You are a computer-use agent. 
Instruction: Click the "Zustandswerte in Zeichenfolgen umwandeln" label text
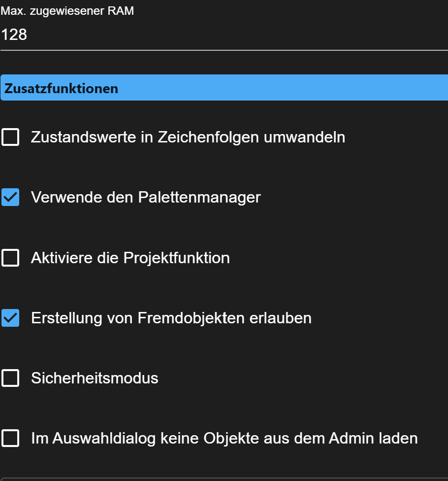tap(188, 137)
